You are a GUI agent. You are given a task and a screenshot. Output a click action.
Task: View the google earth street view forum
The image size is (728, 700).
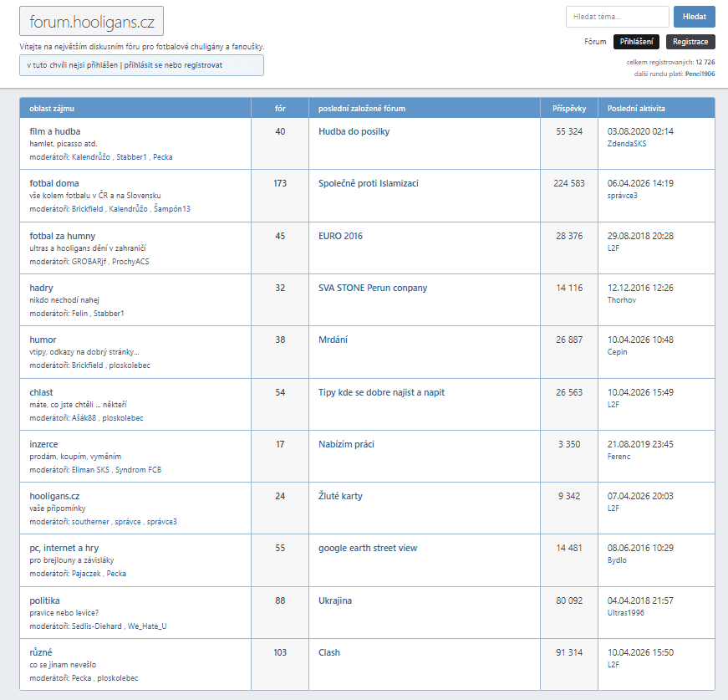367,548
